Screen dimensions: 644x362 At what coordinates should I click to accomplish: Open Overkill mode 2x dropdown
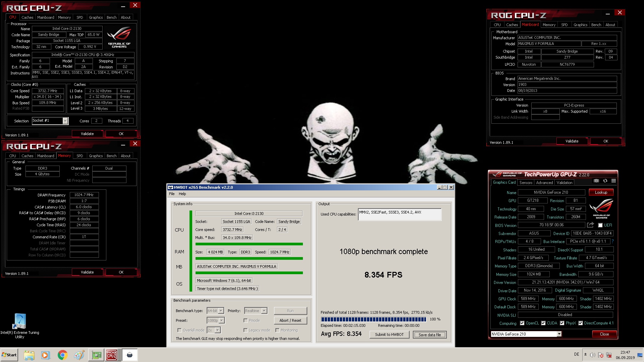tap(214, 330)
